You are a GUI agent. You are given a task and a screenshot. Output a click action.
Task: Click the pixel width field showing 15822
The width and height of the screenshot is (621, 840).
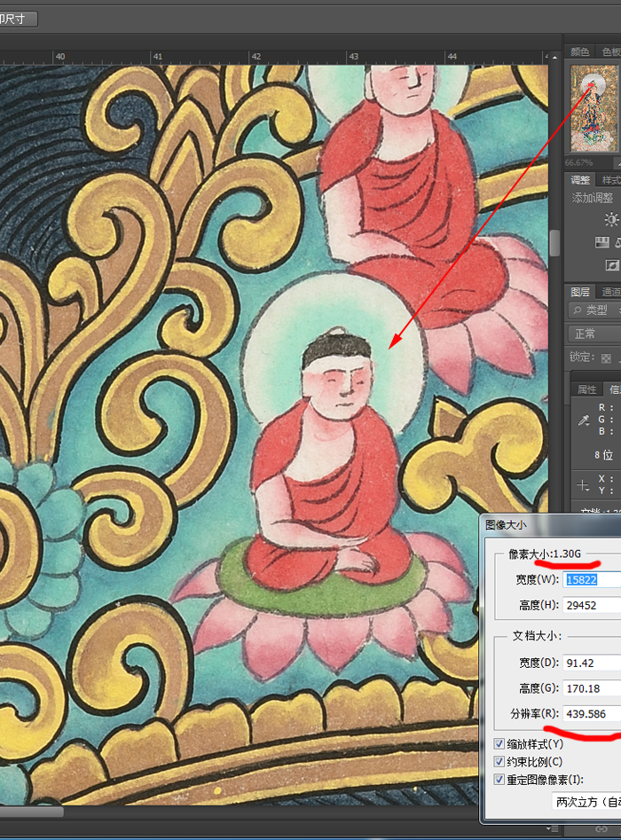592,579
